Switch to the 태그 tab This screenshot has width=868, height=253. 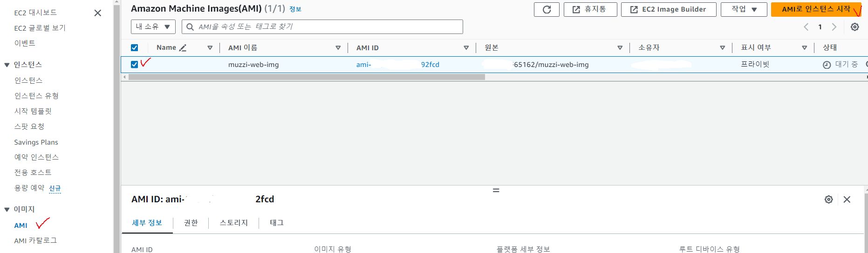[x=277, y=223]
